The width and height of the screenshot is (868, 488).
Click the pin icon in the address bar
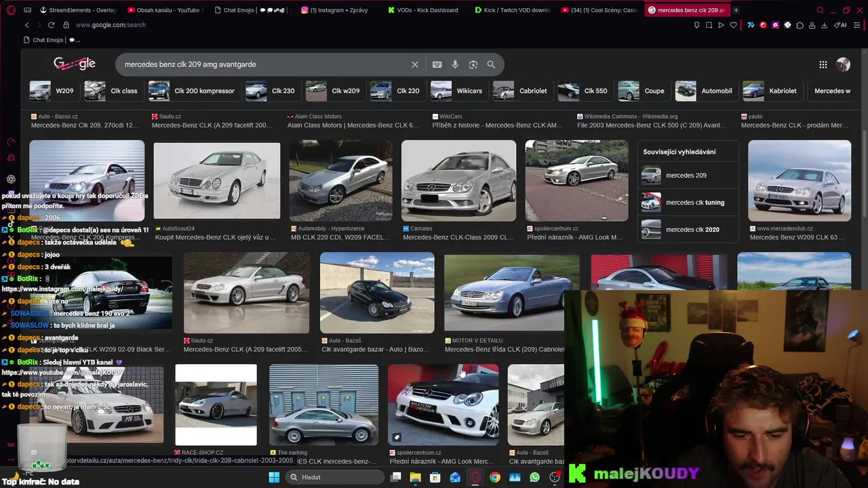pos(696,25)
